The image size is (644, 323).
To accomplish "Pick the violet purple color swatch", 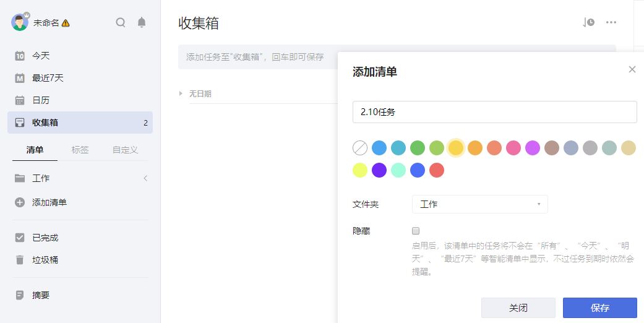I will coord(532,148).
